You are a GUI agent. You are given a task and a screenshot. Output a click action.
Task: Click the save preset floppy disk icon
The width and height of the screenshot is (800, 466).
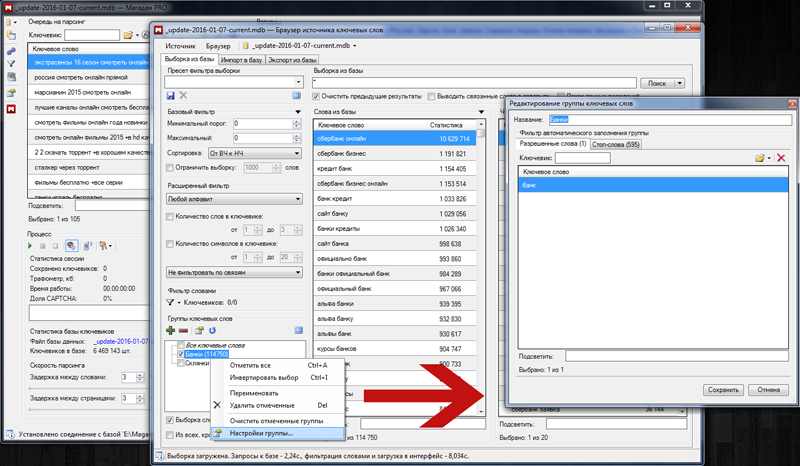coord(170,95)
